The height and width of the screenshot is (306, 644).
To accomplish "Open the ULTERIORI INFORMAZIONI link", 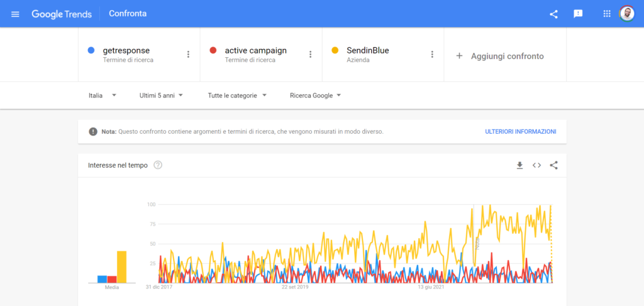I will point(520,132).
